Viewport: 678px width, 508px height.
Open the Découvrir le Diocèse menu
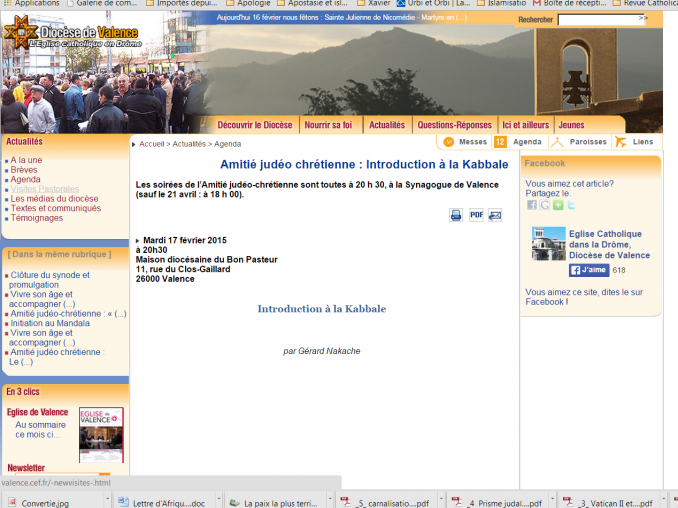pyautogui.click(x=255, y=125)
